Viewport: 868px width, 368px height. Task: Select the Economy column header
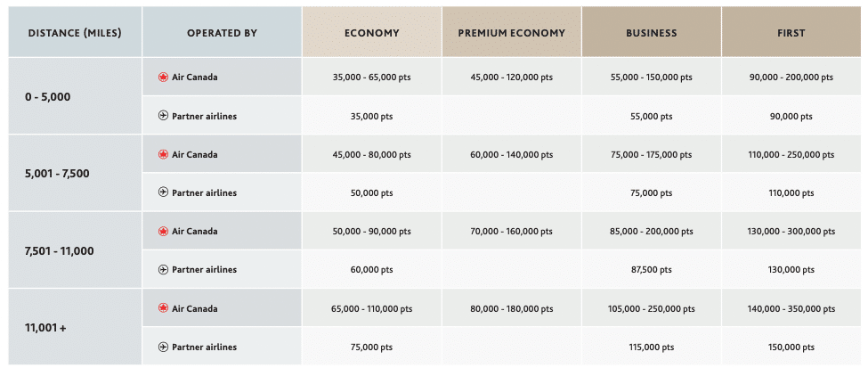pyautogui.click(x=371, y=33)
